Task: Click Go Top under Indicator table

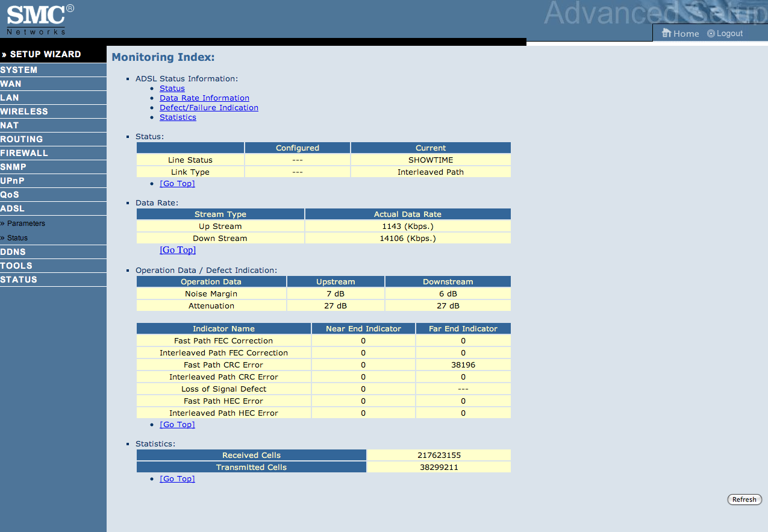Action: [177, 425]
